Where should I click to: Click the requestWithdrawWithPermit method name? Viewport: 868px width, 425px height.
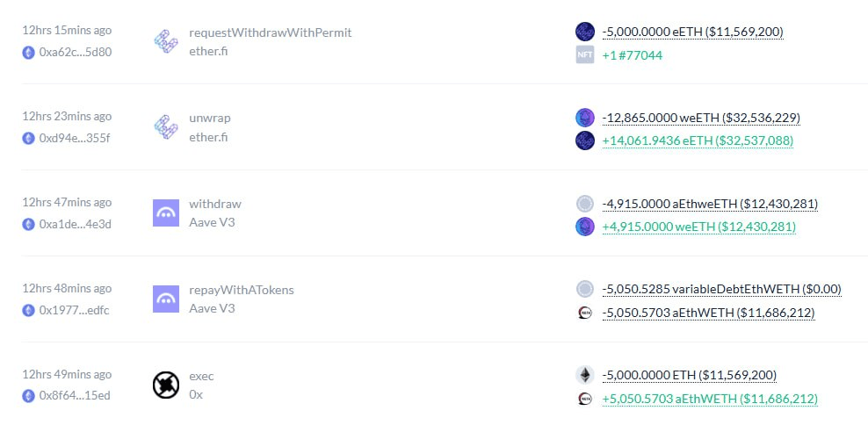click(x=271, y=32)
